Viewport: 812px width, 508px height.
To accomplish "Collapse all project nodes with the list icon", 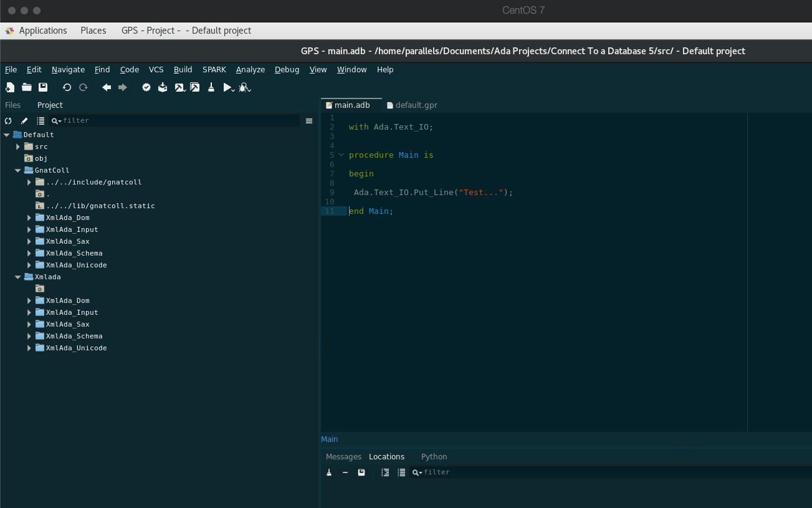I will 41,121.
